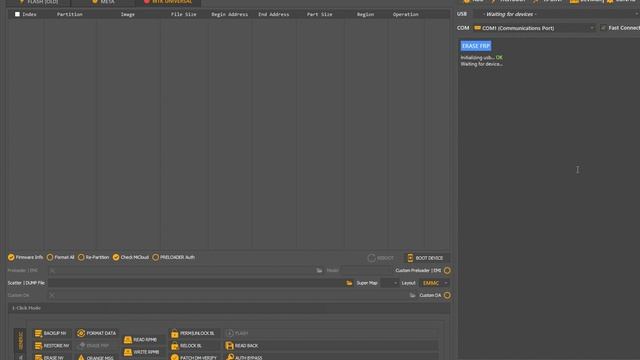Click the FORMAT DATA icon
This screenshot has width=640, height=360.
tap(81, 333)
